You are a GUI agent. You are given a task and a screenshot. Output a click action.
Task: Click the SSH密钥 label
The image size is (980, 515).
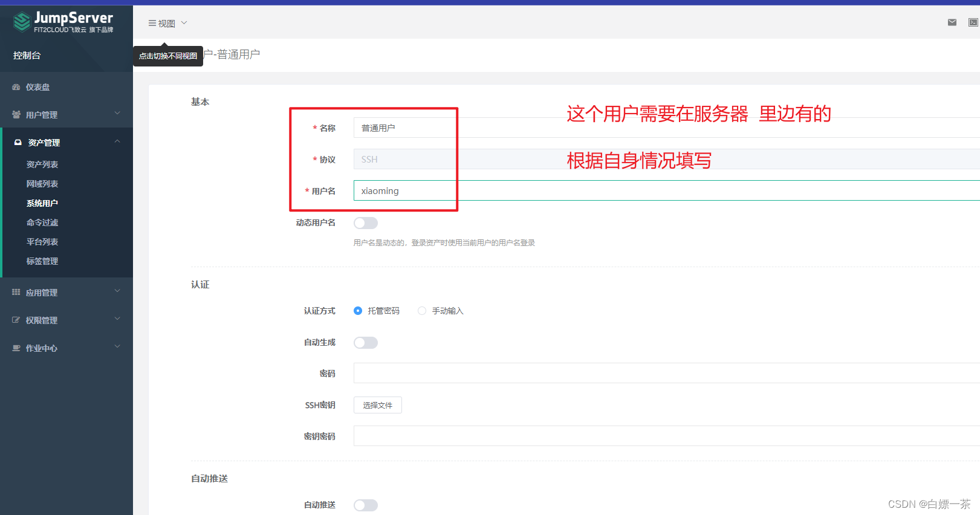pyautogui.click(x=320, y=405)
